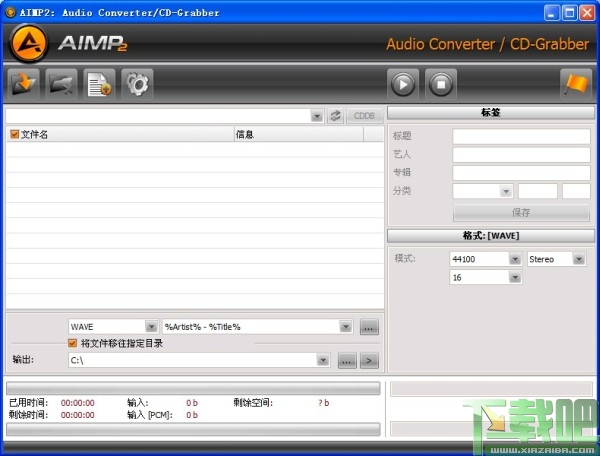Click browse button beside name template
Image resolution: width=600 pixels, height=456 pixels.
point(369,327)
